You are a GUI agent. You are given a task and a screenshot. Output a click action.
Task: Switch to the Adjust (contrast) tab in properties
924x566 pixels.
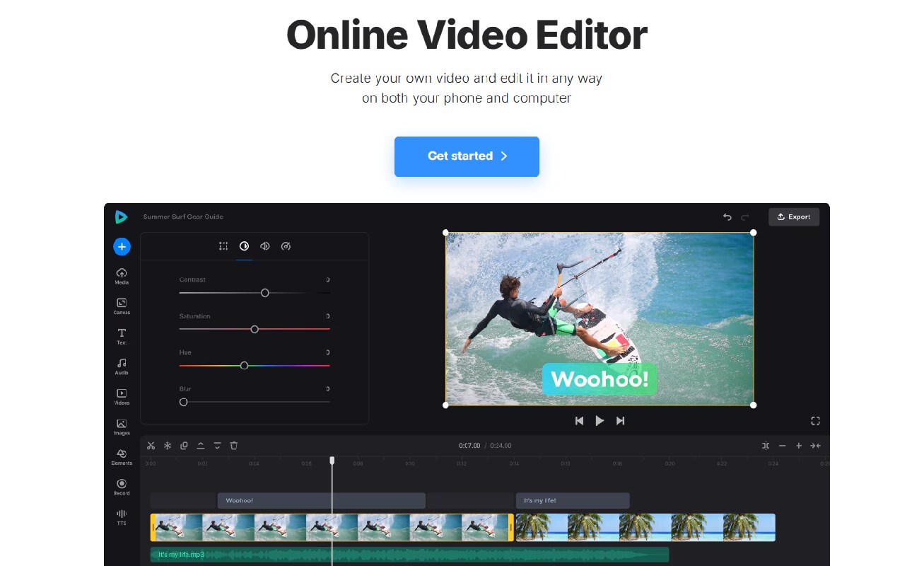244,246
